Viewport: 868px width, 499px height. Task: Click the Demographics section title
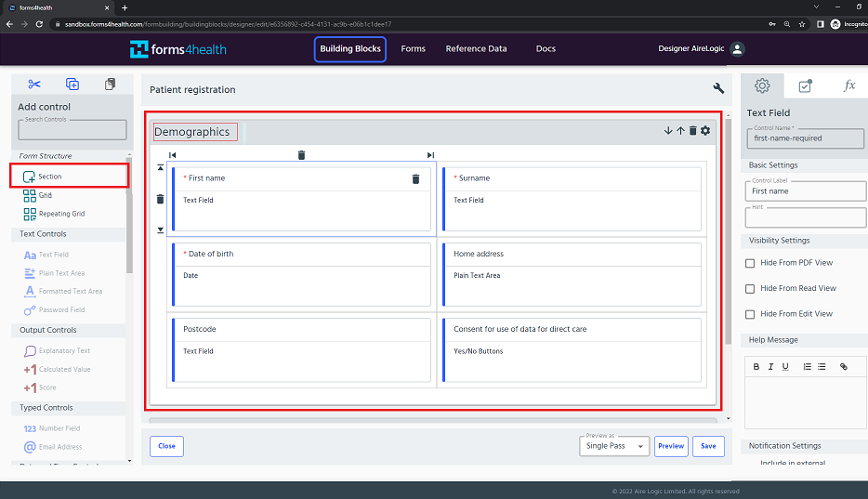(x=192, y=132)
